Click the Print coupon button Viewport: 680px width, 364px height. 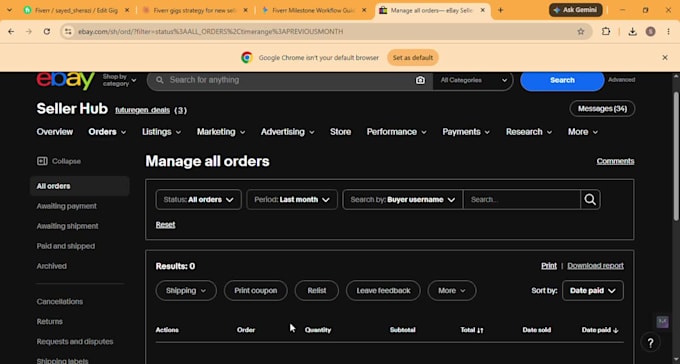[x=255, y=291]
